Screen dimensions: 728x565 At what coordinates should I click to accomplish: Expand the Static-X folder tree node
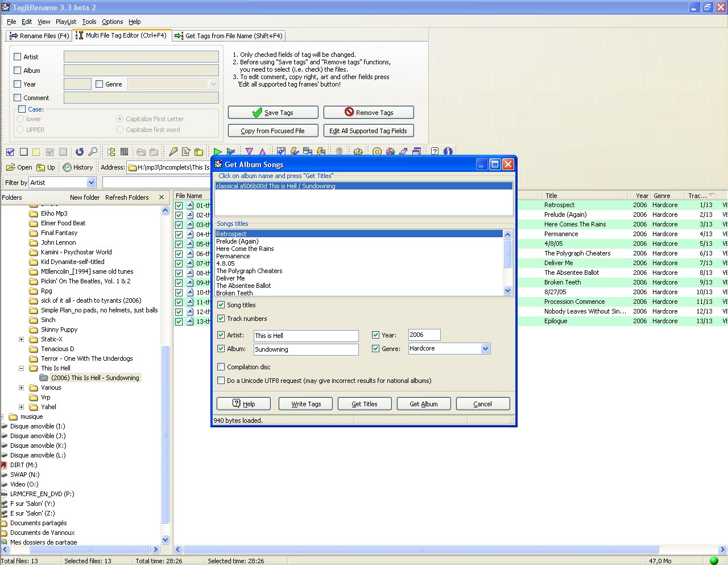click(x=22, y=339)
